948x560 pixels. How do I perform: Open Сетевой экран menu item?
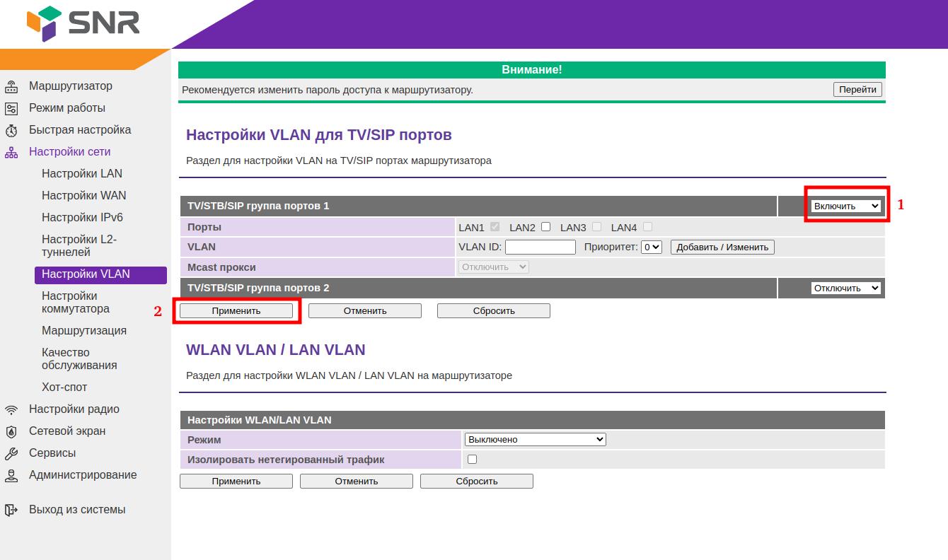[67, 431]
